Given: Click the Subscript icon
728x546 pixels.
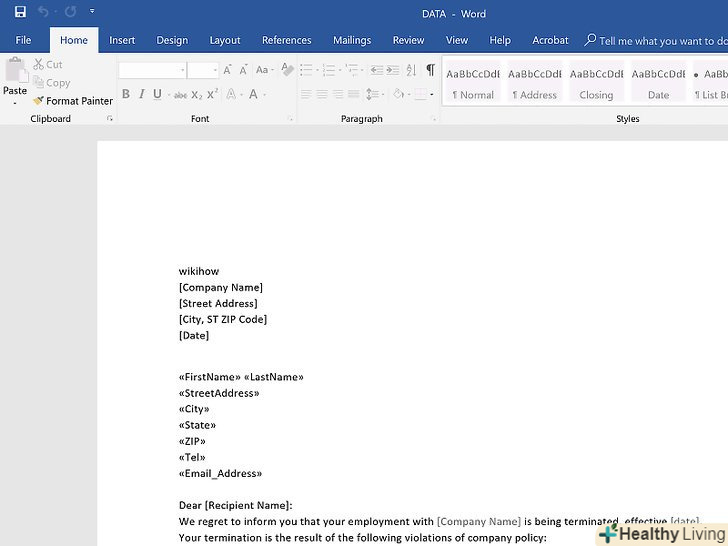Looking at the screenshot, I should pos(197,95).
